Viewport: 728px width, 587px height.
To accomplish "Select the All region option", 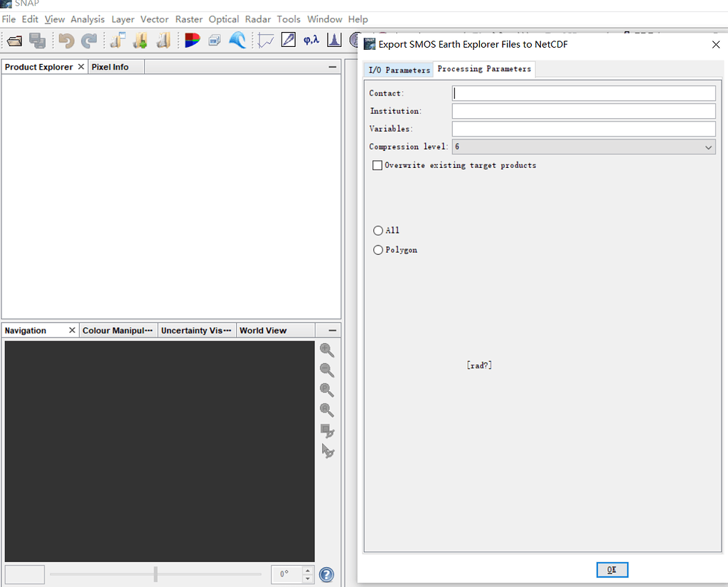I will coord(378,230).
